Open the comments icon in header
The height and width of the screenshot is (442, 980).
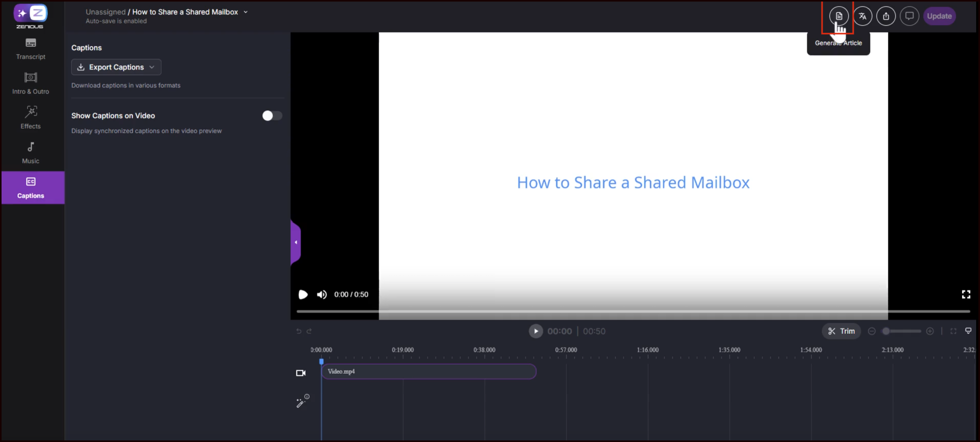909,16
